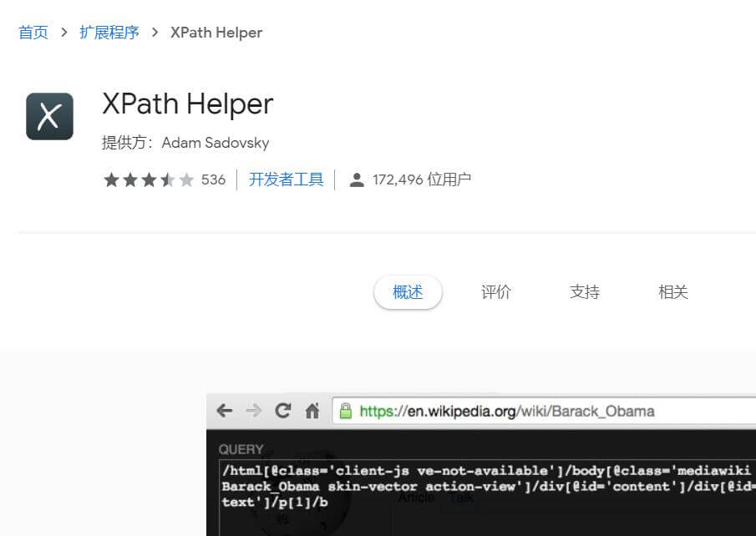756x536 pixels.
Task: Click the XPath Helper page title heading
Action: (188, 104)
